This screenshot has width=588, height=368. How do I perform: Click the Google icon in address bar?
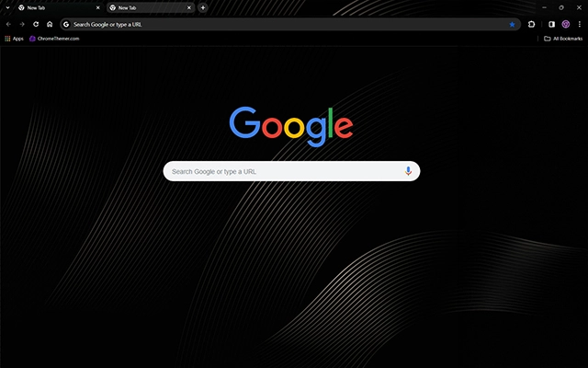tap(66, 25)
